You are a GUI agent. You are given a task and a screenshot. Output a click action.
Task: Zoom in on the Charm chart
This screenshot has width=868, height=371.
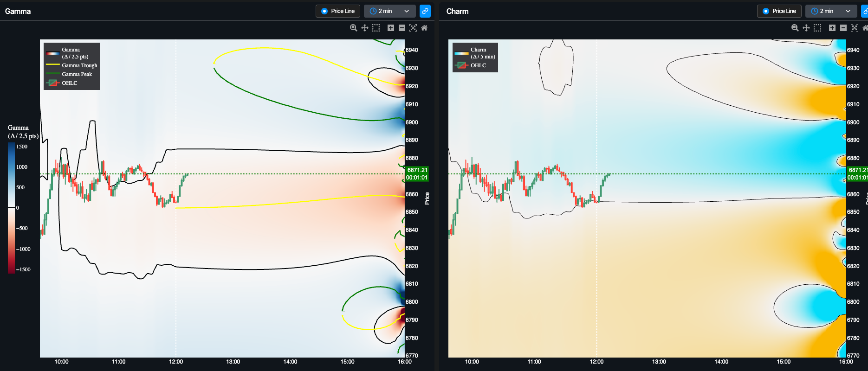click(832, 28)
